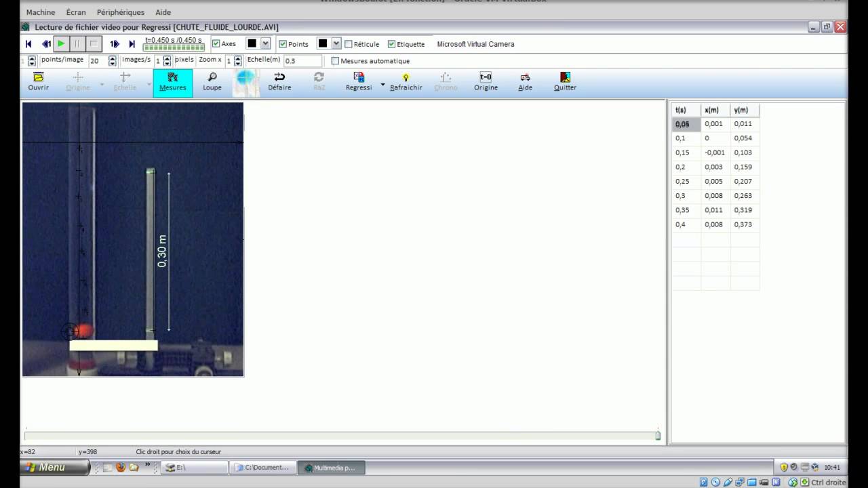Set time origin with t=0 Origine
Viewport: 868px width, 488px height.
pos(486,82)
